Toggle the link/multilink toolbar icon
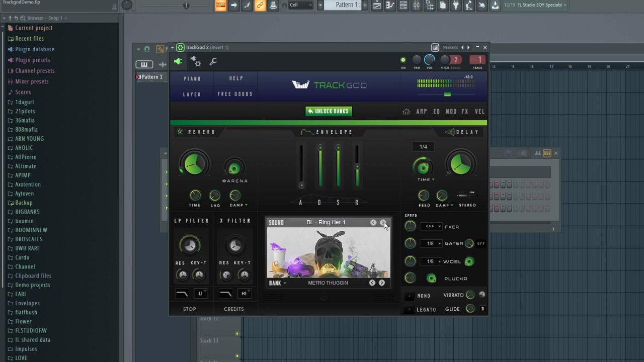 tap(260, 5)
